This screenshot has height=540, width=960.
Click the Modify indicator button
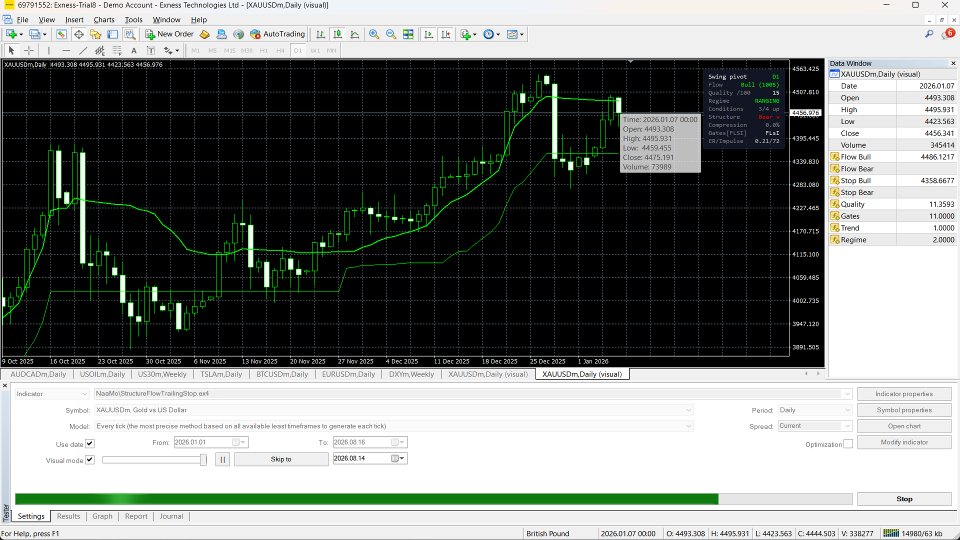904,442
